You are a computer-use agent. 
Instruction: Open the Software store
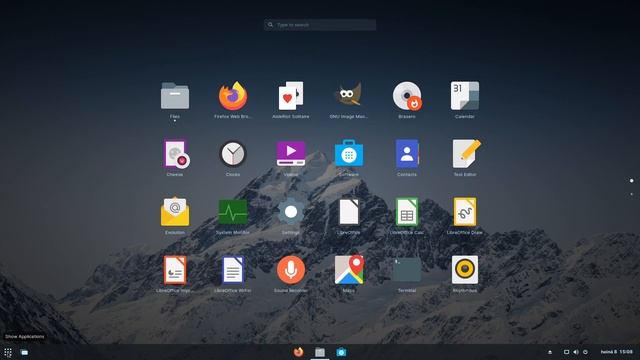pos(349,153)
